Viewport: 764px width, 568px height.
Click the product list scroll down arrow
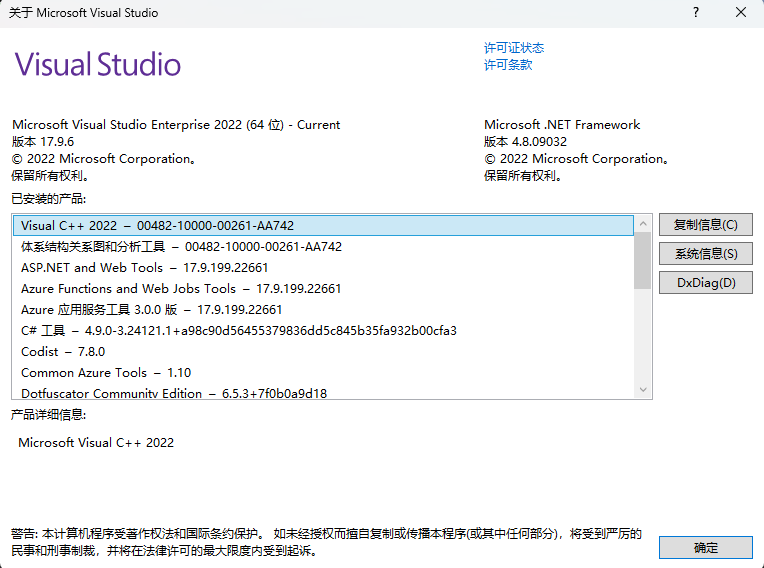click(643, 390)
